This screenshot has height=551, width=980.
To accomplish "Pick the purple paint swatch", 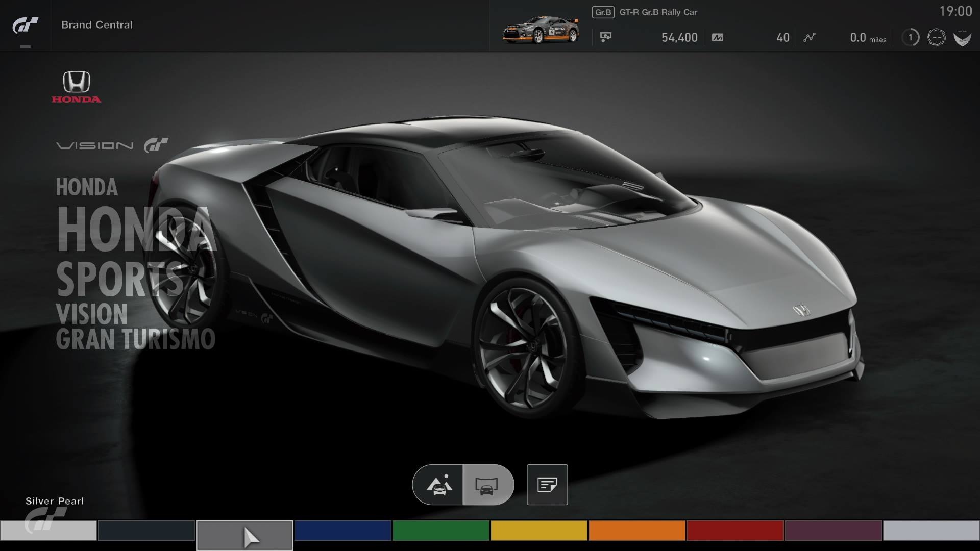I will click(832, 531).
